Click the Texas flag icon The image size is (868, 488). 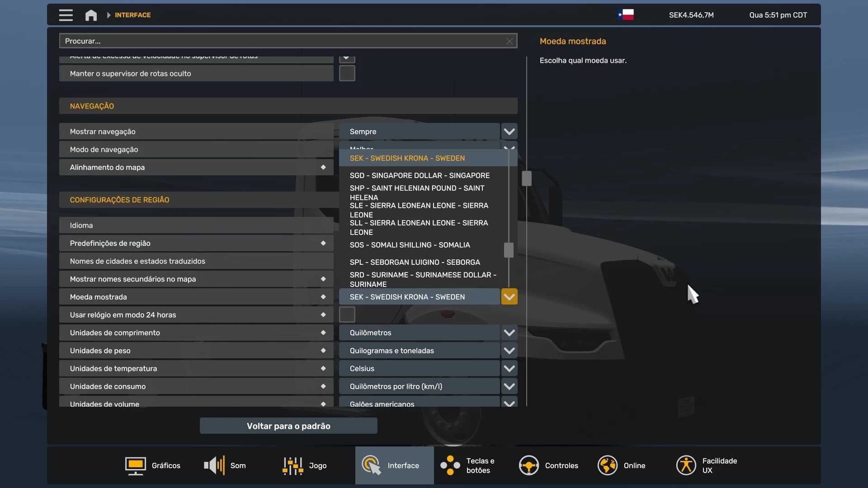(x=626, y=15)
